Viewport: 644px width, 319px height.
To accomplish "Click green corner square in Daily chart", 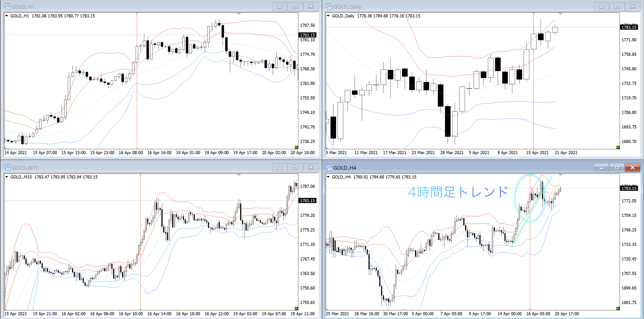I will [618, 147].
